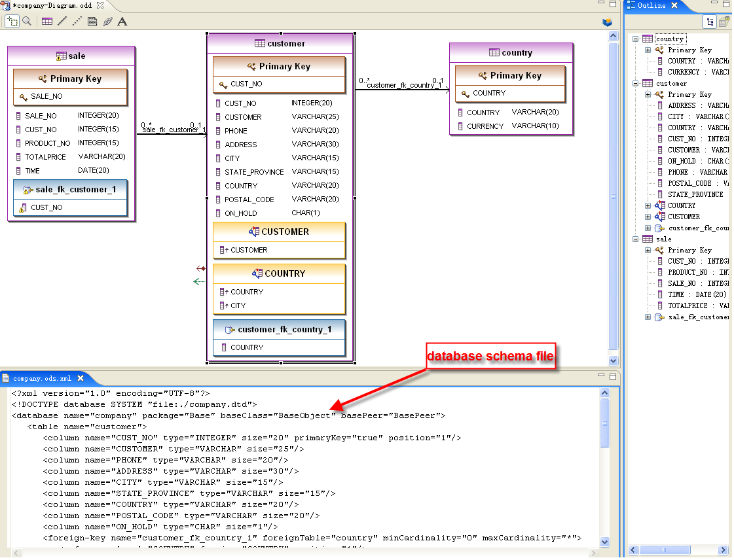The height and width of the screenshot is (560, 734).
Task: Select the company.ods.xml editor tab
Action: [x=42, y=379]
